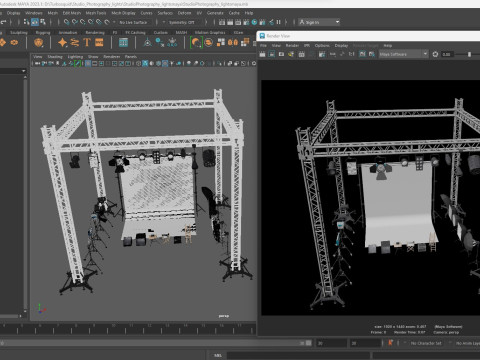Click the orange round sphere shelf icon
Image resolution: width=480 pixels, height=360 pixels.
(x=209, y=42)
